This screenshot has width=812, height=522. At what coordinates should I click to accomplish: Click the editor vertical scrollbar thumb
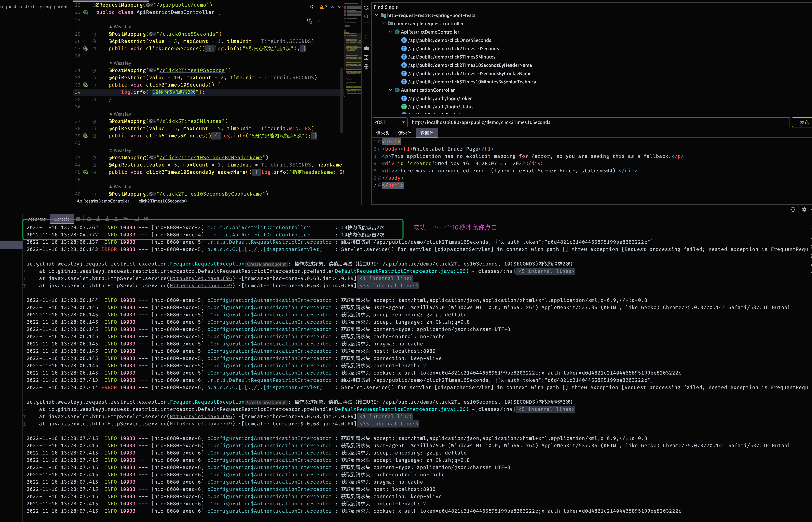pyautogui.click(x=341, y=100)
